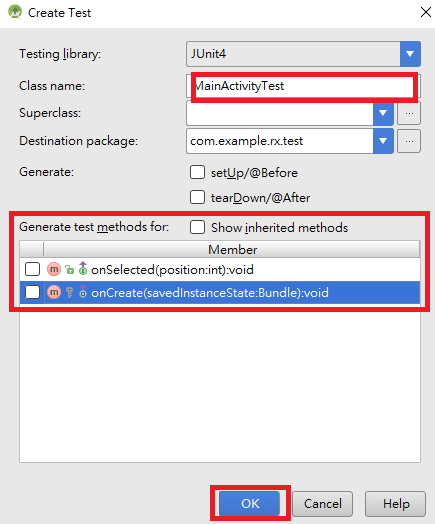This screenshot has height=524, width=435.
Task: Click the method icon beside onCreate
Action: pyautogui.click(x=54, y=292)
